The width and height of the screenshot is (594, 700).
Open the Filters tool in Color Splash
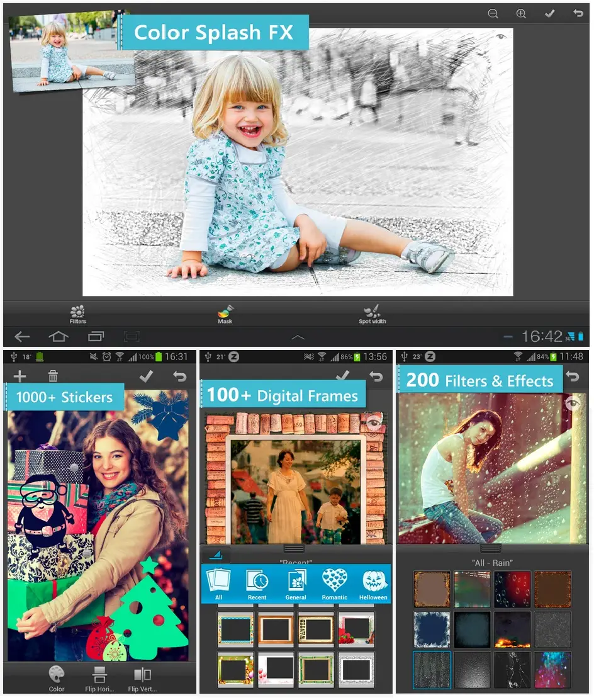pyautogui.click(x=78, y=314)
